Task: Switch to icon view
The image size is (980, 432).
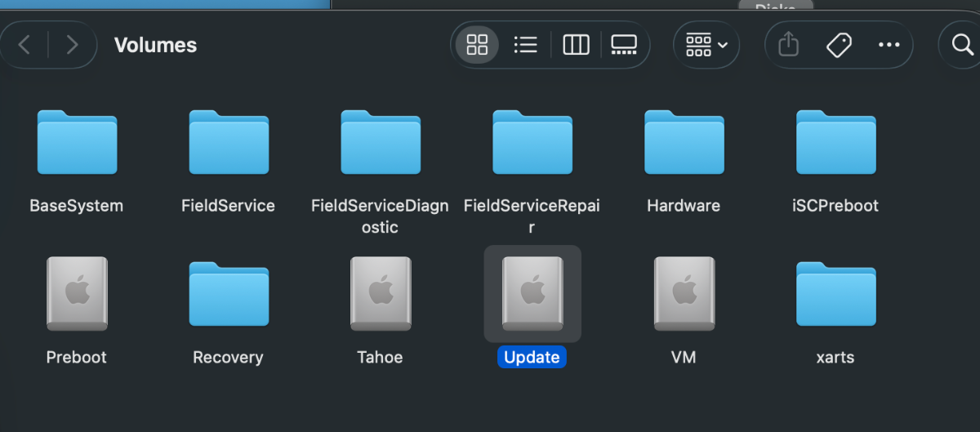Action: (477, 45)
